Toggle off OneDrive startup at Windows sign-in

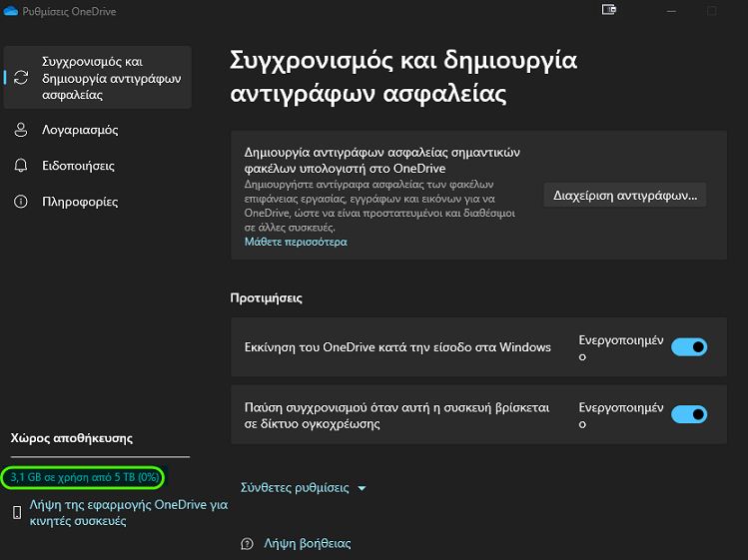(689, 346)
